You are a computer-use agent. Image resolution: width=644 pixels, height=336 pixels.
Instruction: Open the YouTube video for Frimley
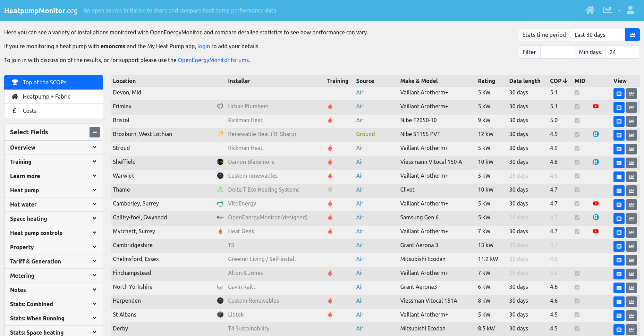tap(596, 106)
